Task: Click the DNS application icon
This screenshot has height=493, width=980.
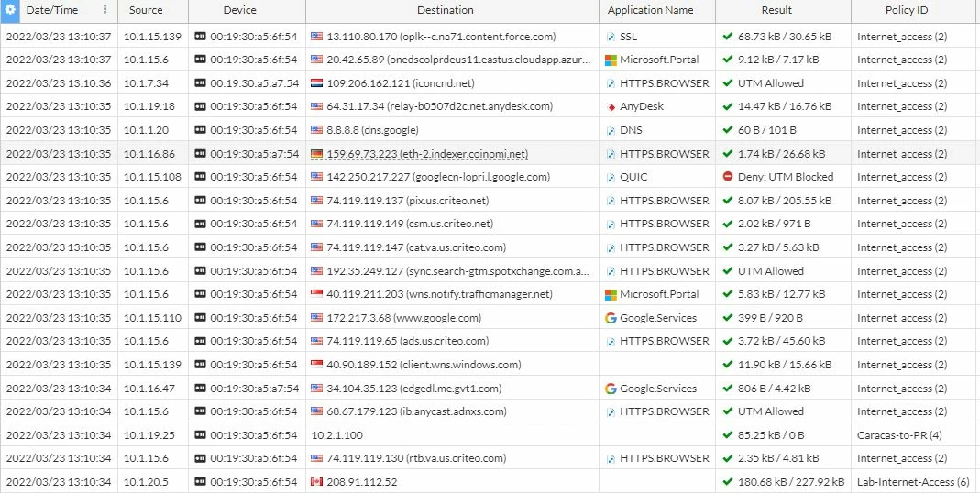Action: pyautogui.click(x=611, y=131)
